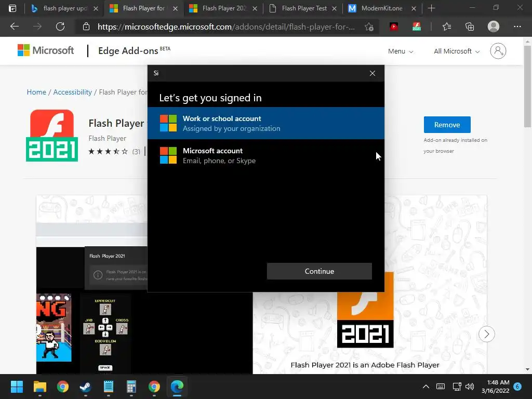532x399 pixels.
Task: Switch to 'Flash Player 202' tab
Action: (x=223, y=8)
